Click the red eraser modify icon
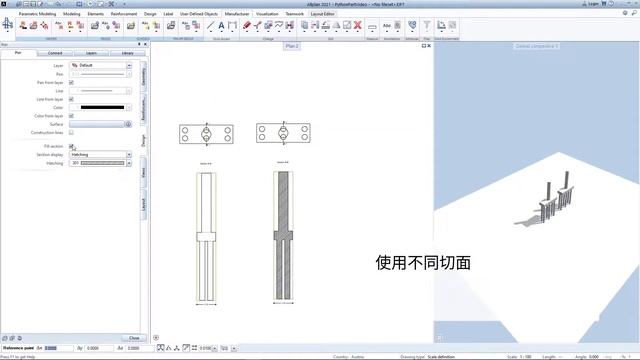This screenshot has height=360, width=640. [247, 25]
